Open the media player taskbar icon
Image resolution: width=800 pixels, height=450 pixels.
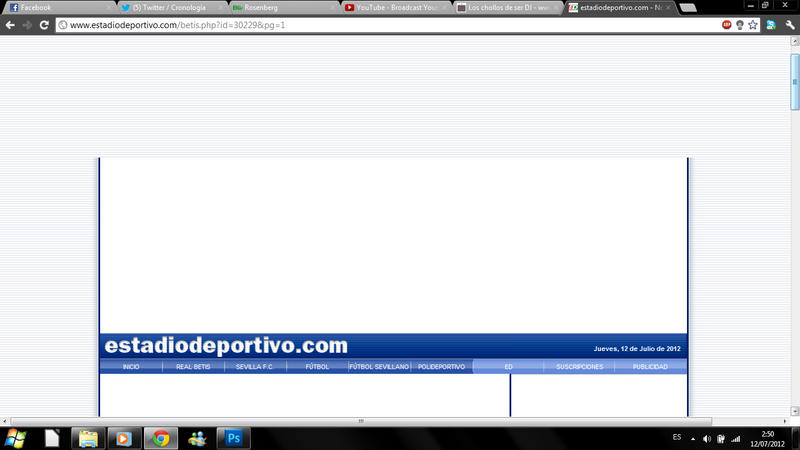click(124, 439)
